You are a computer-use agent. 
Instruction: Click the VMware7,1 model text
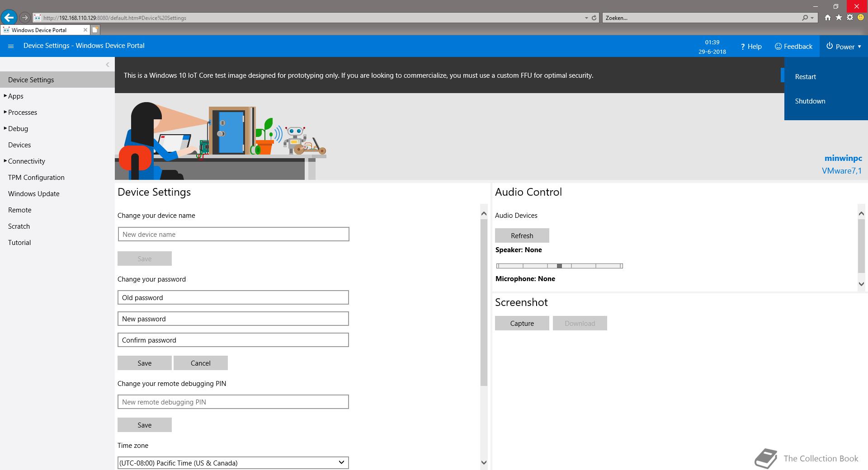point(842,171)
